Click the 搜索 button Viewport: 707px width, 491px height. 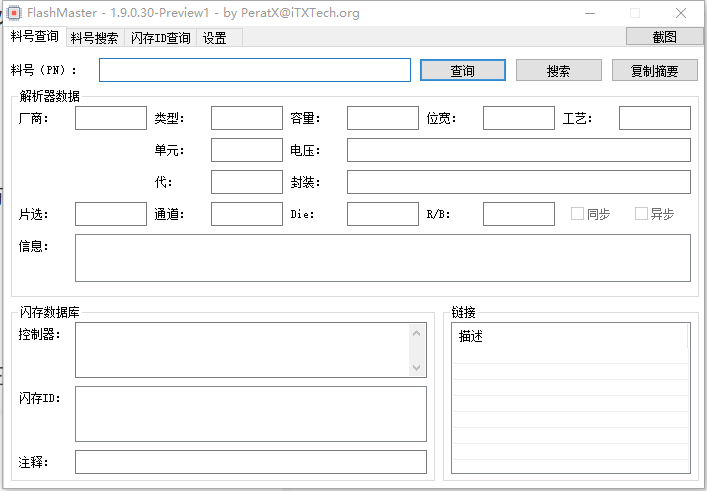(x=559, y=70)
